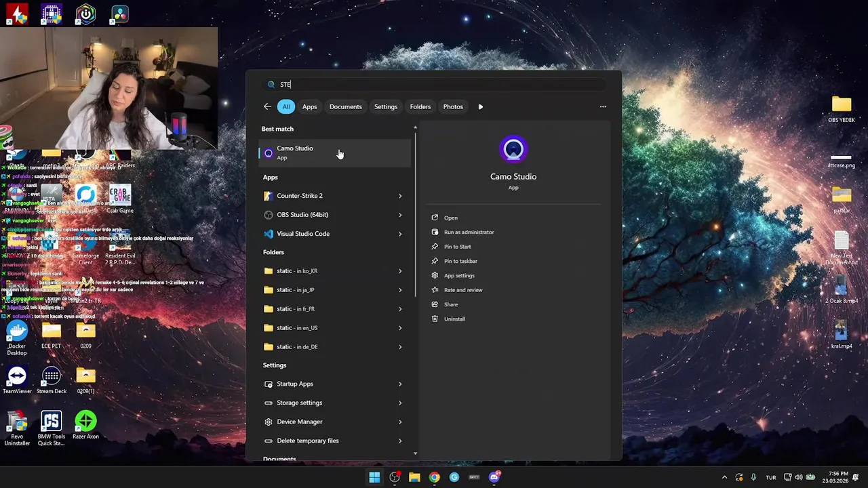The image size is (868, 488).
Task: Open the Razer Axon desktop shortcut
Action: (85, 425)
